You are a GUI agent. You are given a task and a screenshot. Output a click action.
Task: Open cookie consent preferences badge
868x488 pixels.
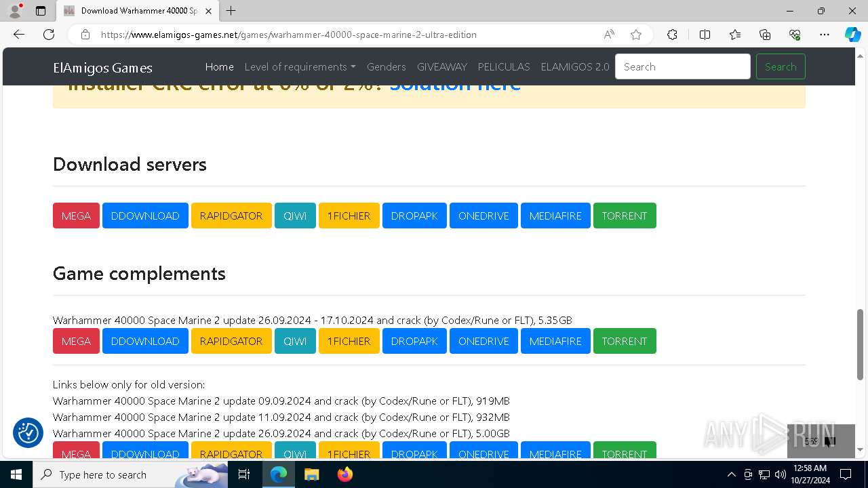click(28, 432)
